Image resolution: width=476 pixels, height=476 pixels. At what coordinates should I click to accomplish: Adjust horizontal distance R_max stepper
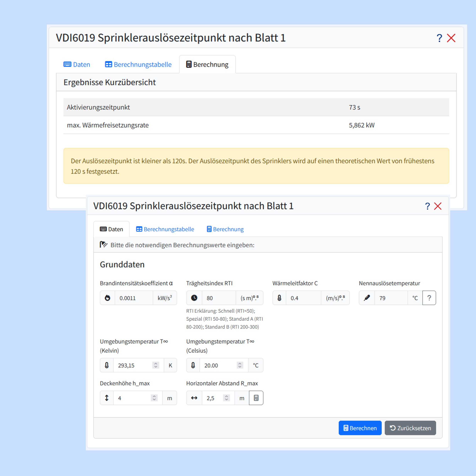(226, 398)
